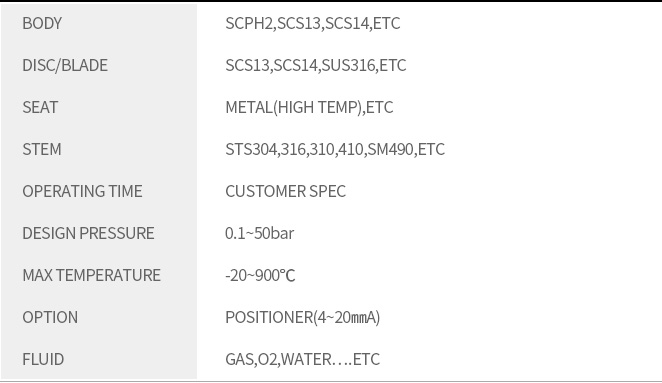Click the gray label column below FLUID
The width and height of the screenshot is (662, 383).
[x=99, y=375]
